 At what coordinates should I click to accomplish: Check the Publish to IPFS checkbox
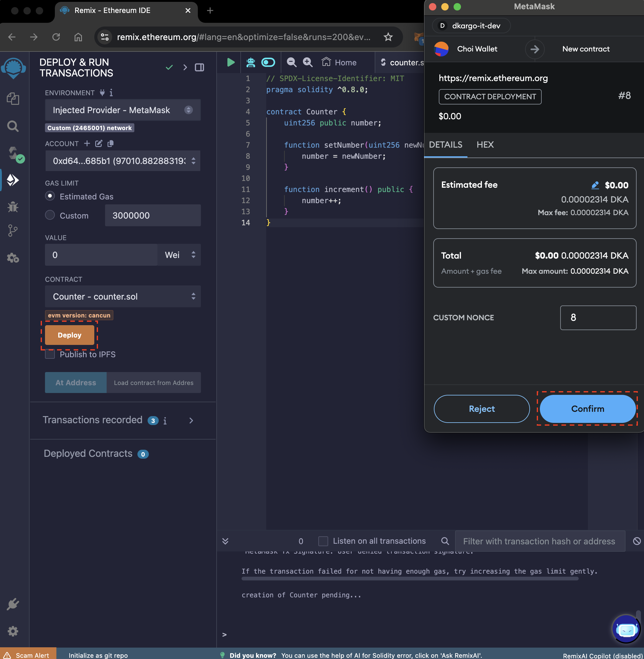coord(50,354)
